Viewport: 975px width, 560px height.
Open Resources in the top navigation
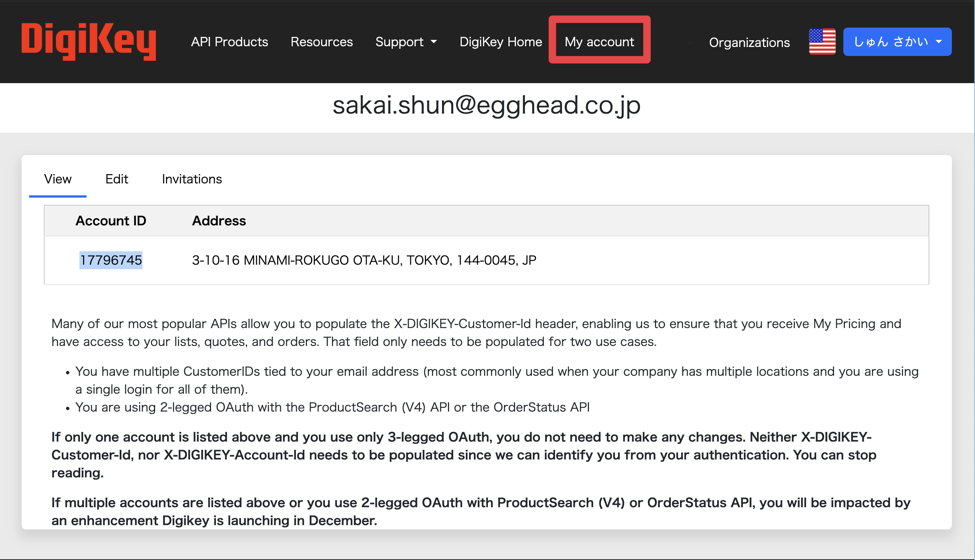[322, 41]
